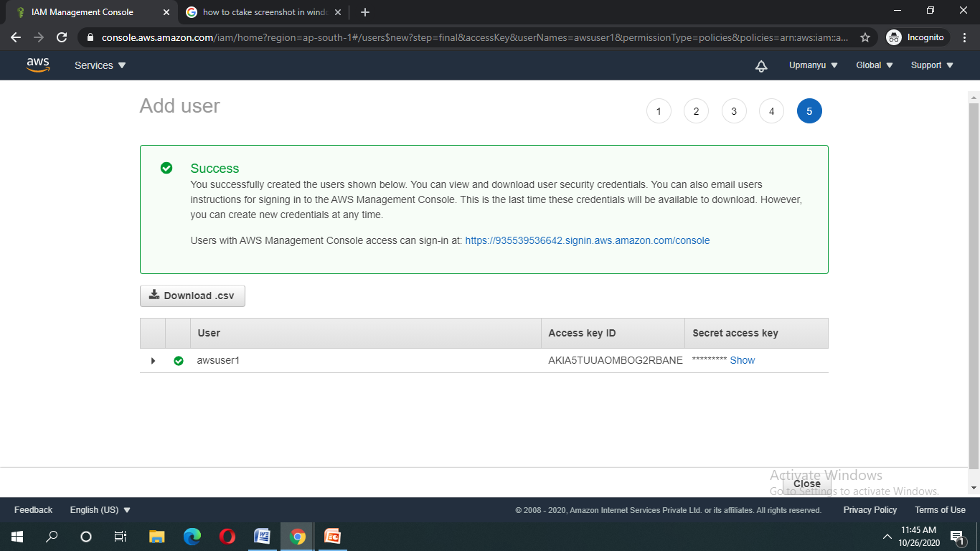Viewport: 980px width, 551px height.
Task: Open Word from the taskbar
Action: (x=262, y=536)
